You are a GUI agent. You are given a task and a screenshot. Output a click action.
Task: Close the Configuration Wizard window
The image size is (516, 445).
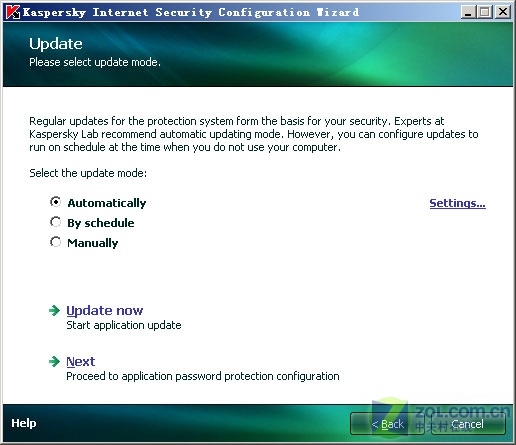503,12
